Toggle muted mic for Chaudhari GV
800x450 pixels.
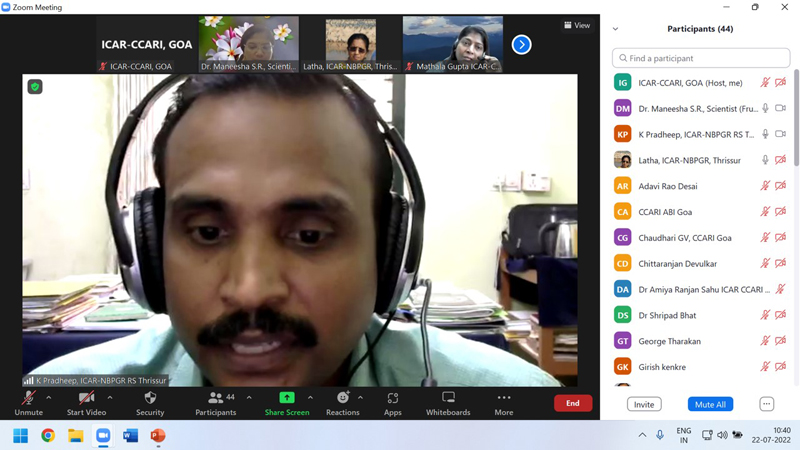coord(765,237)
